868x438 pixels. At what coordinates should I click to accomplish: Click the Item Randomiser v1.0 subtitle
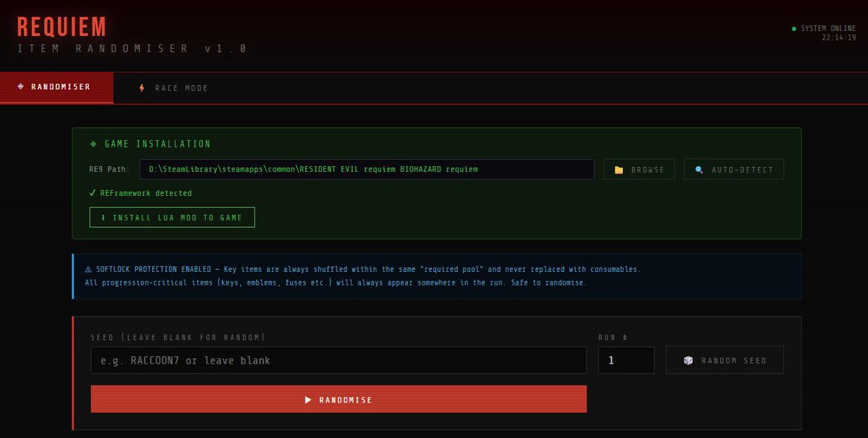point(132,48)
